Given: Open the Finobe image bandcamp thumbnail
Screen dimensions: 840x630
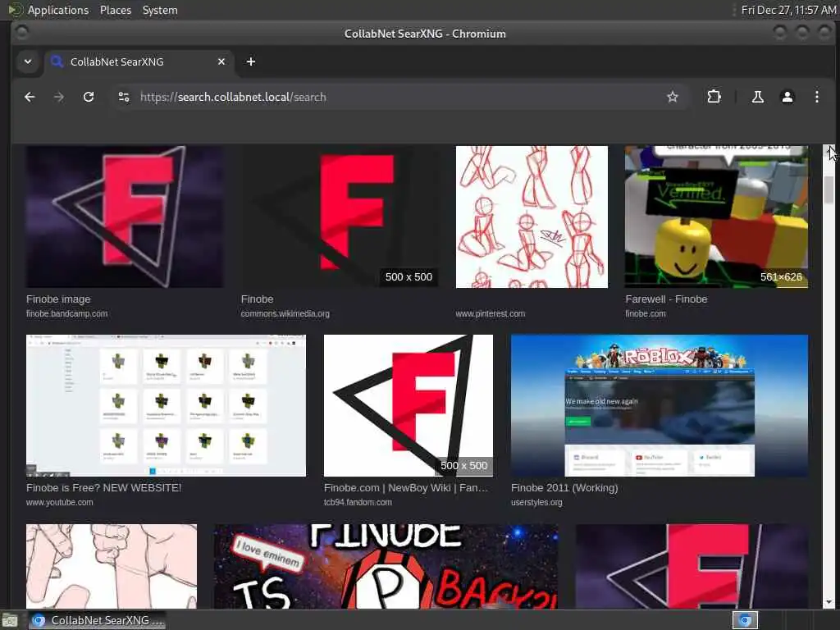Looking at the screenshot, I should point(125,217).
